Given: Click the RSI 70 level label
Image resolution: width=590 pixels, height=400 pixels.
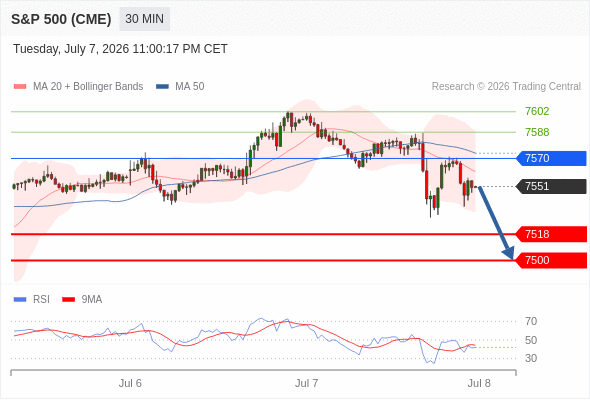Looking at the screenshot, I should (x=531, y=321).
